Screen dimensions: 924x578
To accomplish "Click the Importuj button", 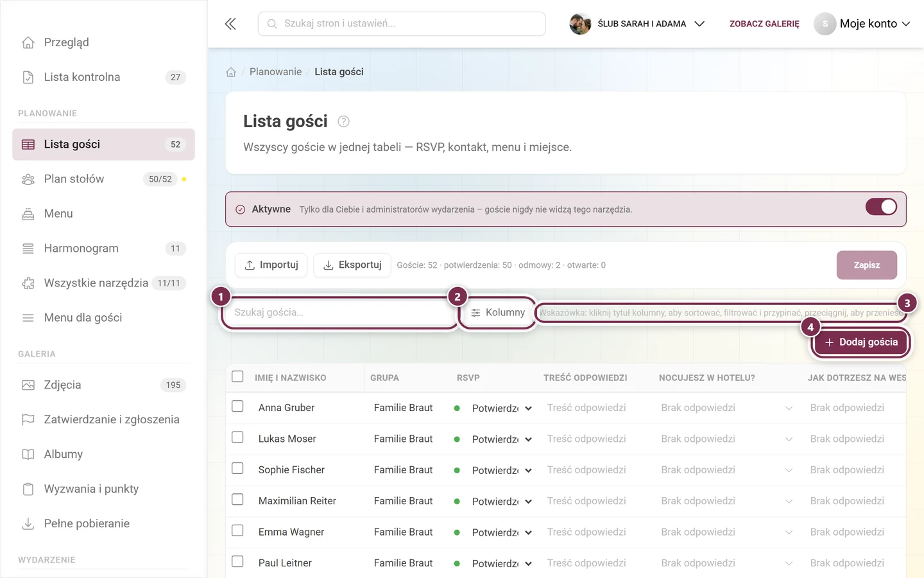I will (x=271, y=265).
